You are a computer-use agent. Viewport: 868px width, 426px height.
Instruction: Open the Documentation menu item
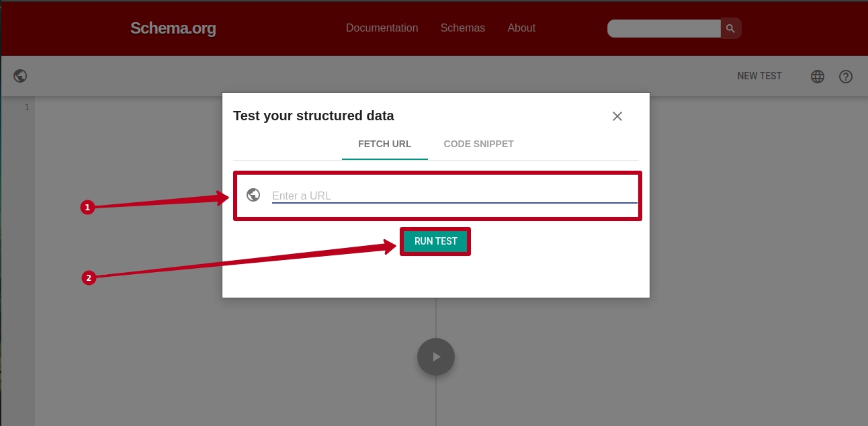click(x=382, y=28)
